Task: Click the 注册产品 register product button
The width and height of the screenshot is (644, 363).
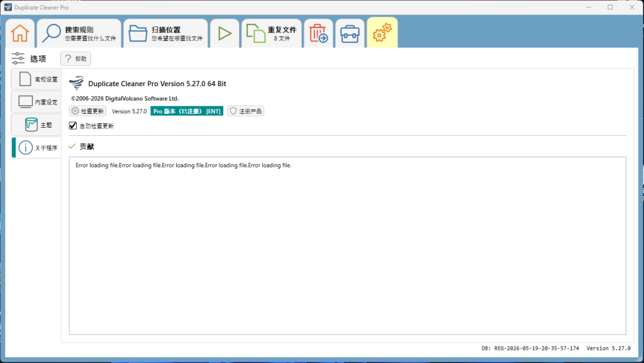Action: (x=246, y=111)
